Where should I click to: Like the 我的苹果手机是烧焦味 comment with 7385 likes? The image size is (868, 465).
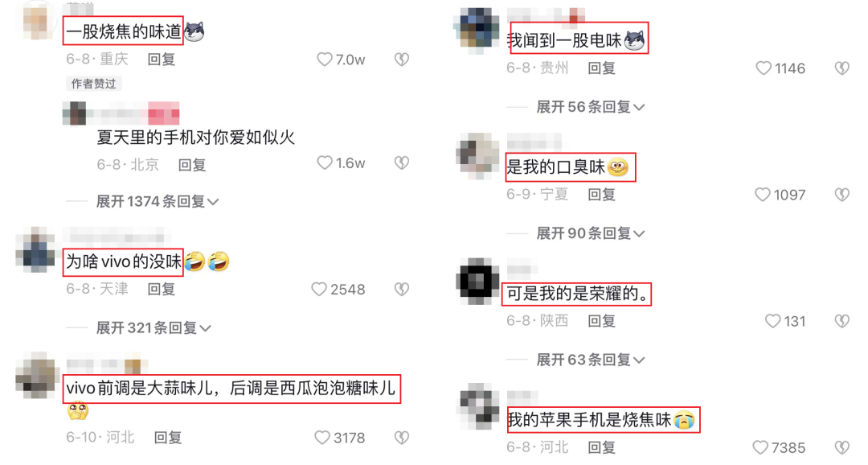click(x=760, y=447)
